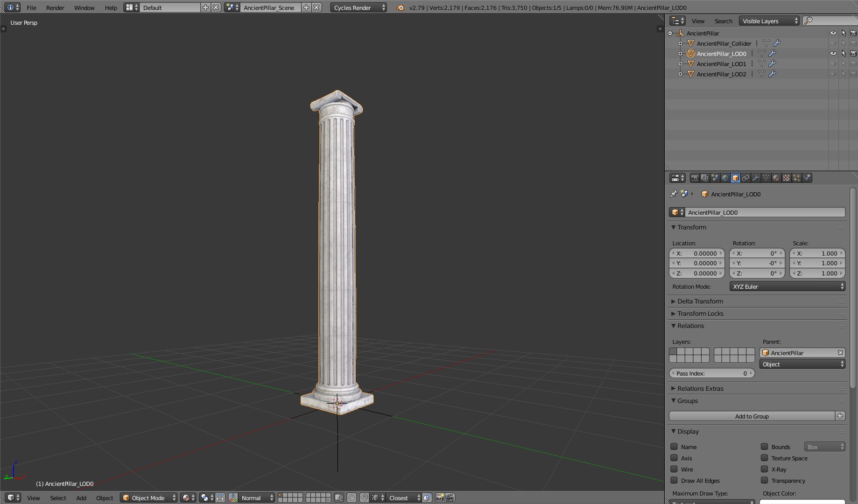
Task: Click the Add to Group button
Action: (752, 416)
